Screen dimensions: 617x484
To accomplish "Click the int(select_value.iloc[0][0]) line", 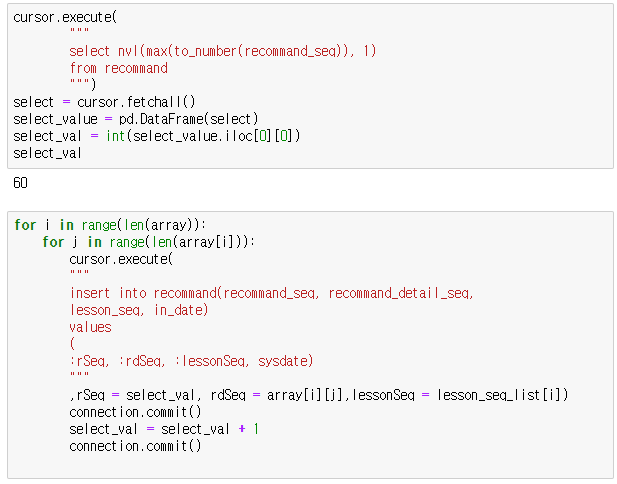I will pyautogui.click(x=157, y=136).
